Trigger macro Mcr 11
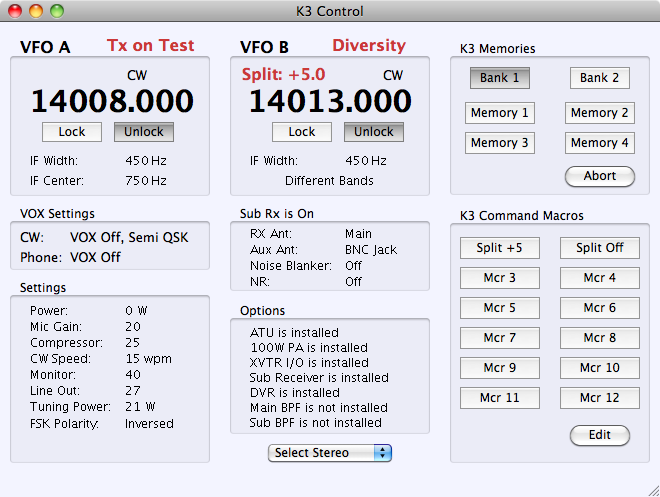 [500, 398]
